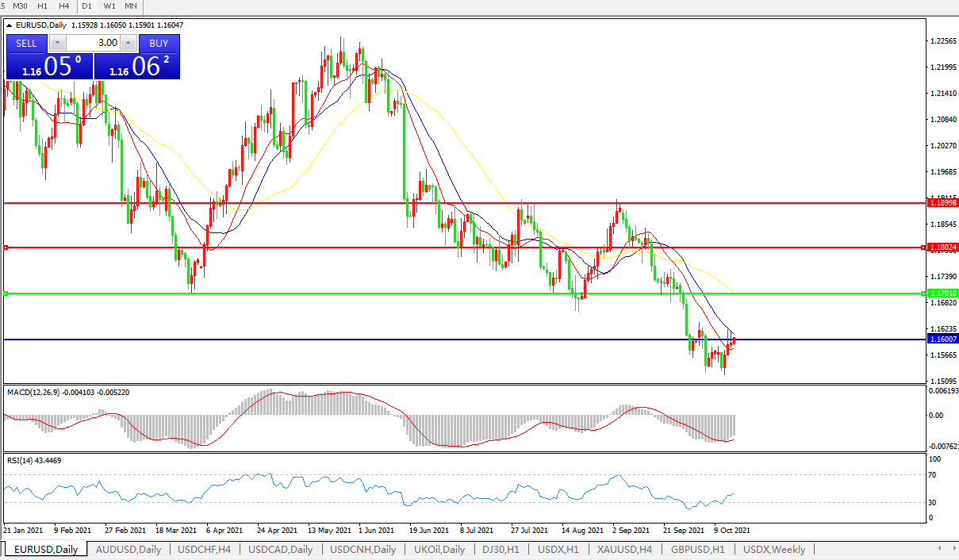Switch to the M30 timeframe
The width and height of the screenshot is (959, 560).
(21, 6)
